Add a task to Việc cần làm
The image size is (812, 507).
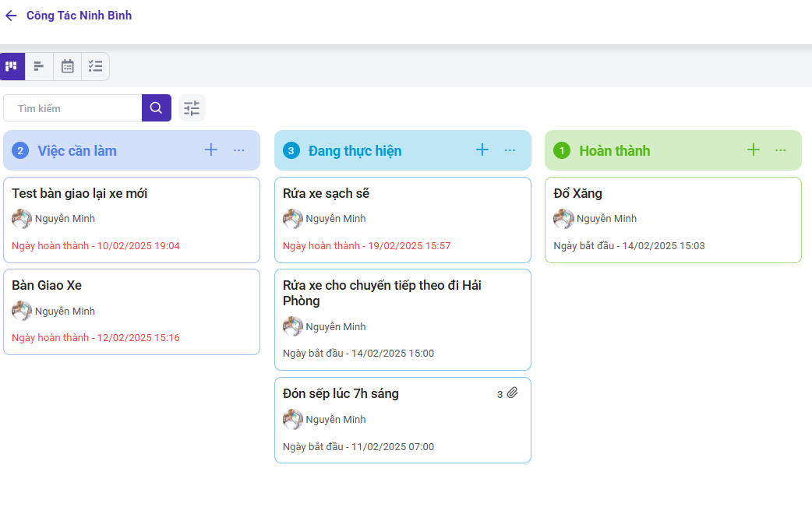coord(211,150)
